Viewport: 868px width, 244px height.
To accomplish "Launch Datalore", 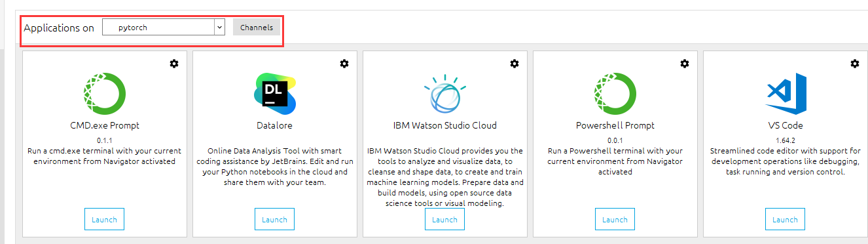I will click(274, 220).
